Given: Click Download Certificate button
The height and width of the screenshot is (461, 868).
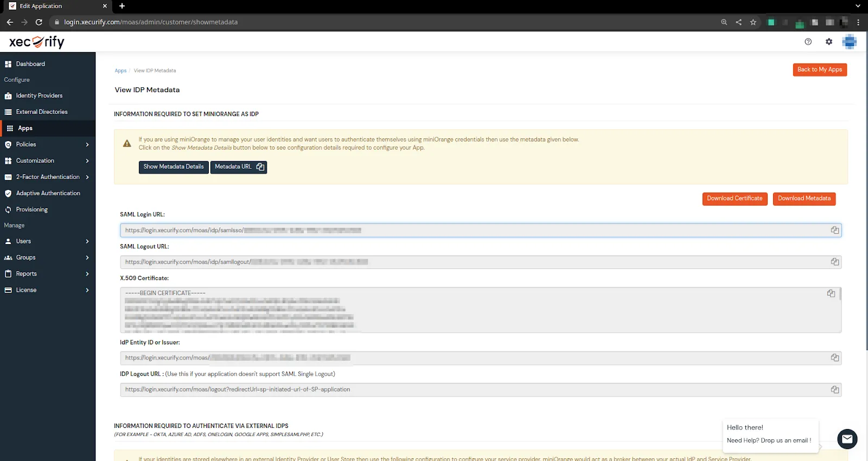Looking at the screenshot, I should tap(735, 199).
